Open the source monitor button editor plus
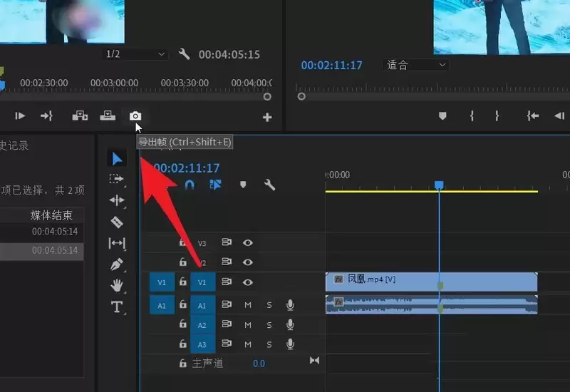Image resolution: width=570 pixels, height=392 pixels. (267, 118)
